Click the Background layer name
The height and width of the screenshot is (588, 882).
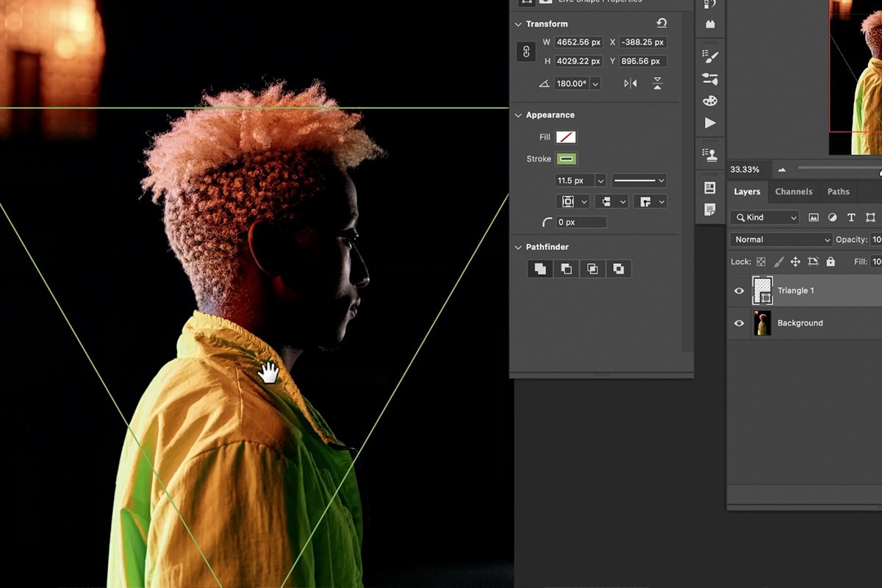coord(800,323)
